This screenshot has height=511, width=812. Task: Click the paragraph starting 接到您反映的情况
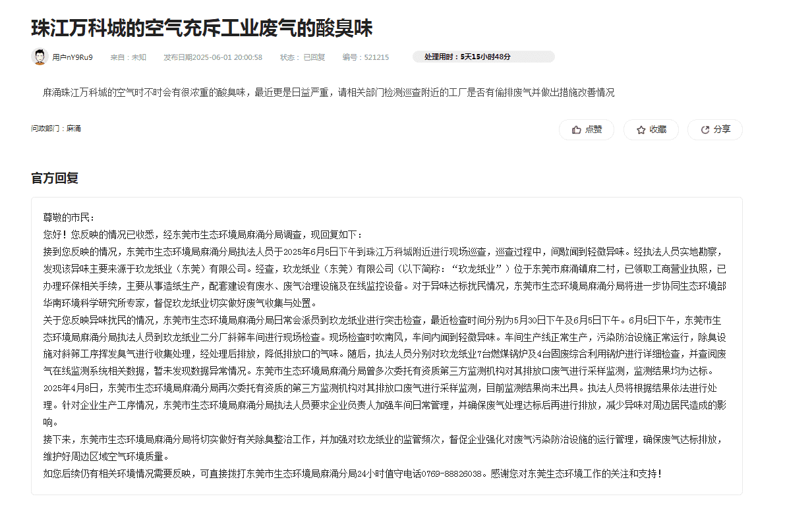(x=386, y=277)
